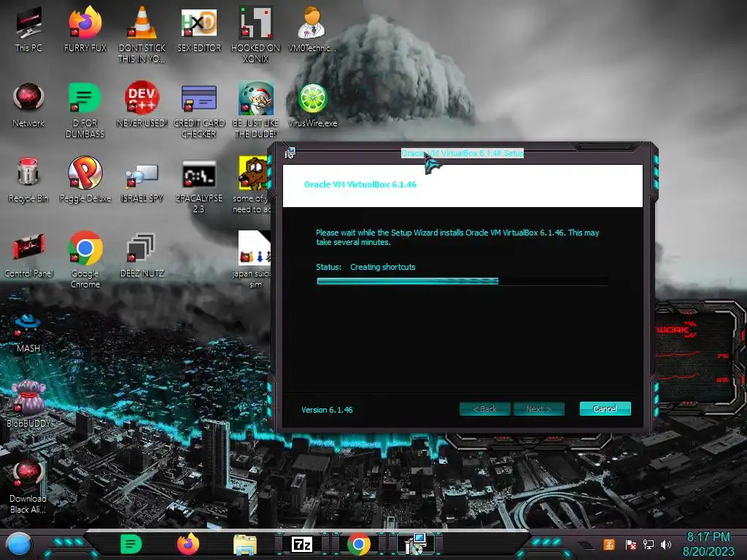Open 7-Zip from the taskbar
Screen dimensions: 747x560
click(x=302, y=544)
